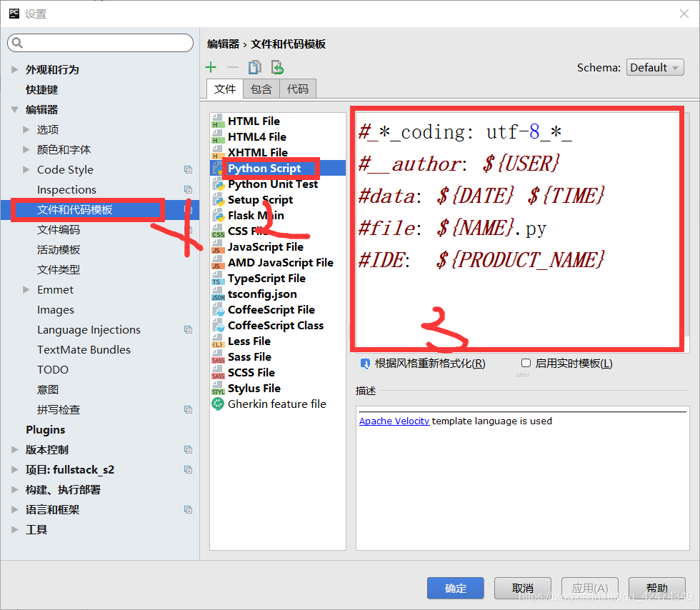
Task: Click the CoffeeScript File icon
Action: click(x=219, y=309)
